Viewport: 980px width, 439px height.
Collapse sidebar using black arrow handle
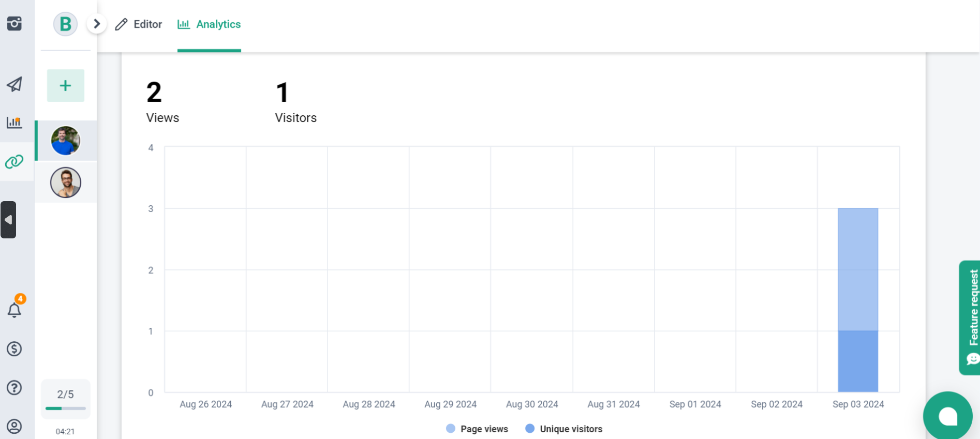(x=8, y=220)
